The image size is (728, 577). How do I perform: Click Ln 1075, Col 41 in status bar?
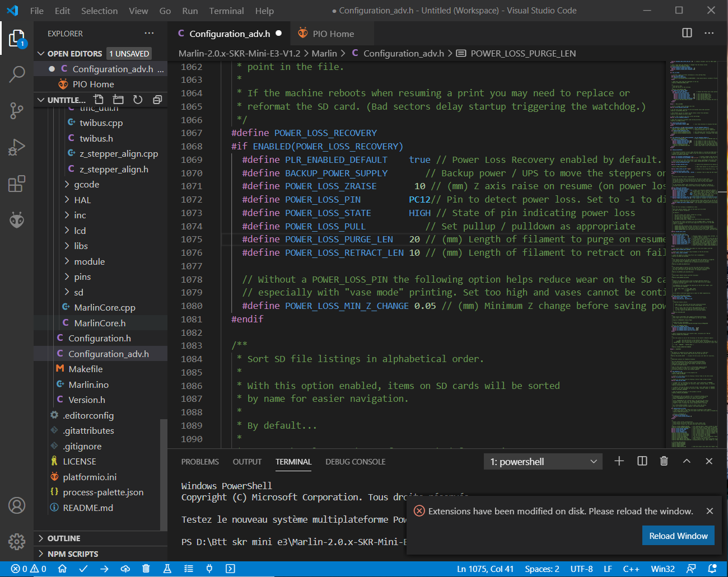click(x=485, y=569)
